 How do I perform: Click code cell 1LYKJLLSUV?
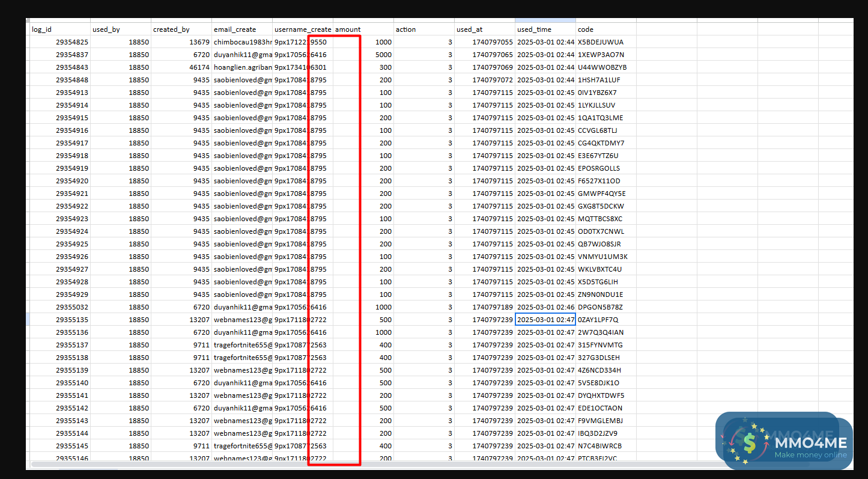pyautogui.click(x=606, y=105)
